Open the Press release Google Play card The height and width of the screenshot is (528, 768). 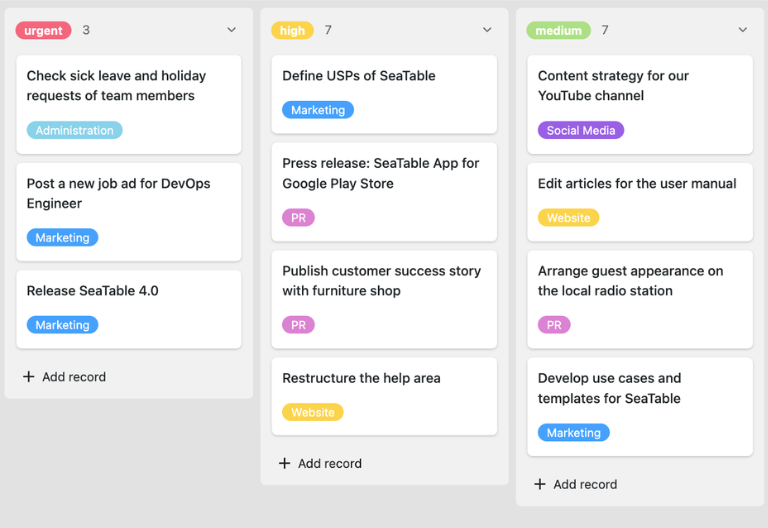click(384, 192)
